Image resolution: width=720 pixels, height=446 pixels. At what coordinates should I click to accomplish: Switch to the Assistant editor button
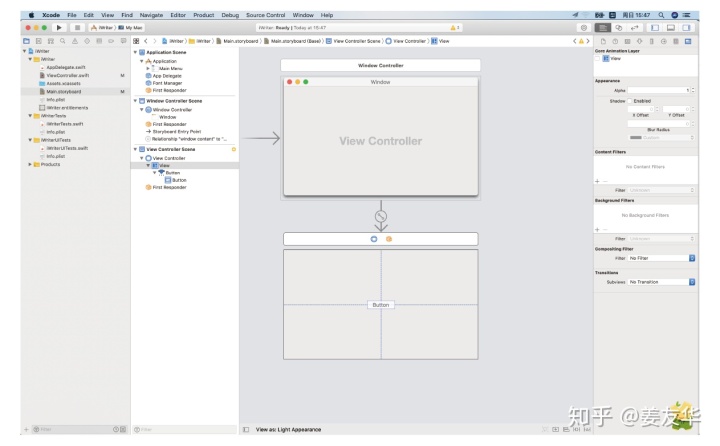tap(619, 28)
